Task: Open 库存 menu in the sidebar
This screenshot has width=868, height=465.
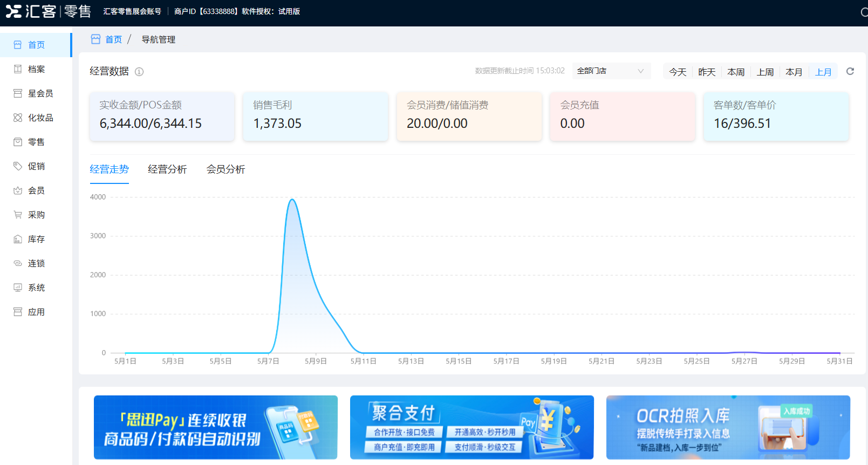Action: click(x=36, y=239)
